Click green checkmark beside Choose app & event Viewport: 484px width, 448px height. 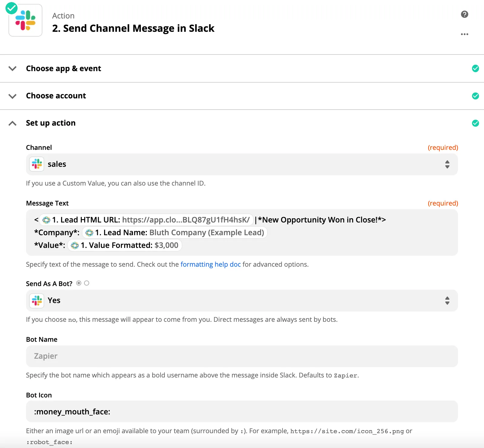tap(475, 68)
